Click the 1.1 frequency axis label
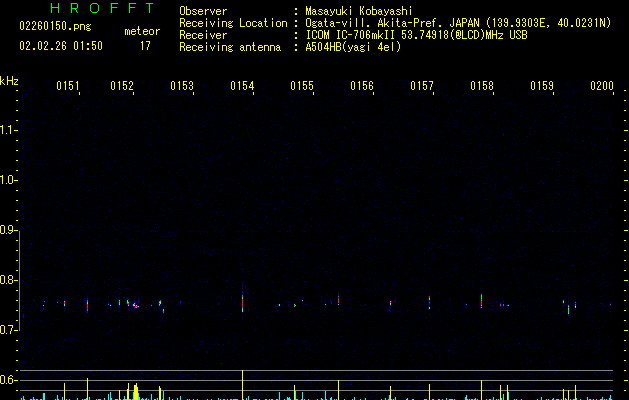Viewport: 629px width, 400px height. pos(9,130)
